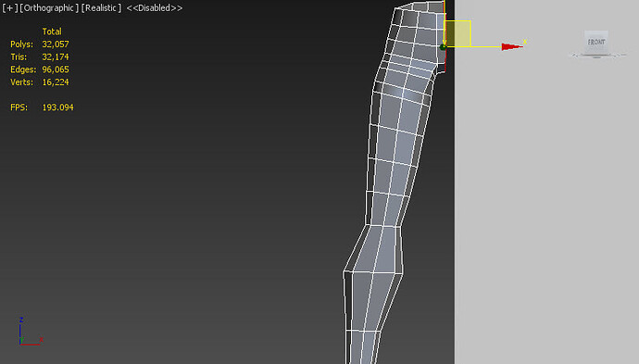639x364 pixels.
Task: Click the Edges count 96,065 readout
Action: 56,69
